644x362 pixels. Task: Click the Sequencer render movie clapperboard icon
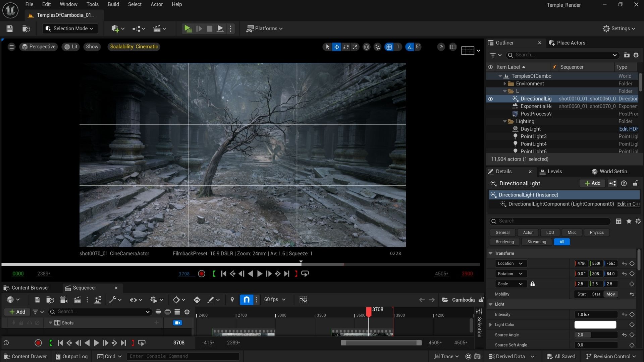click(x=77, y=300)
